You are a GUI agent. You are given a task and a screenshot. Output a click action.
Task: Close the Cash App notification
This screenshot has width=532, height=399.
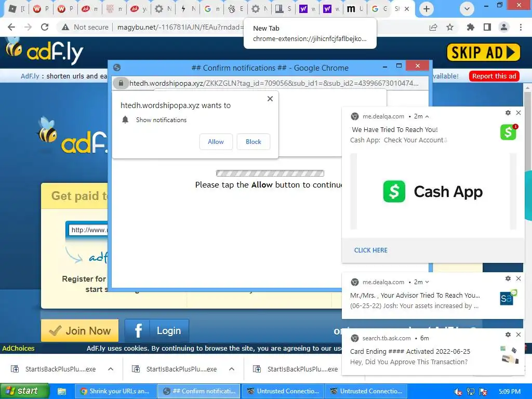tap(518, 113)
